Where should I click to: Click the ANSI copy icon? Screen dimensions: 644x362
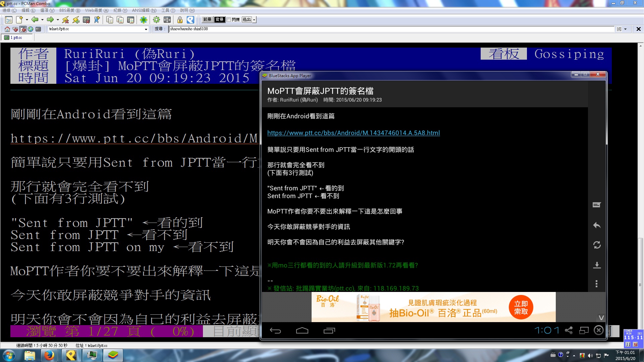coord(120,20)
